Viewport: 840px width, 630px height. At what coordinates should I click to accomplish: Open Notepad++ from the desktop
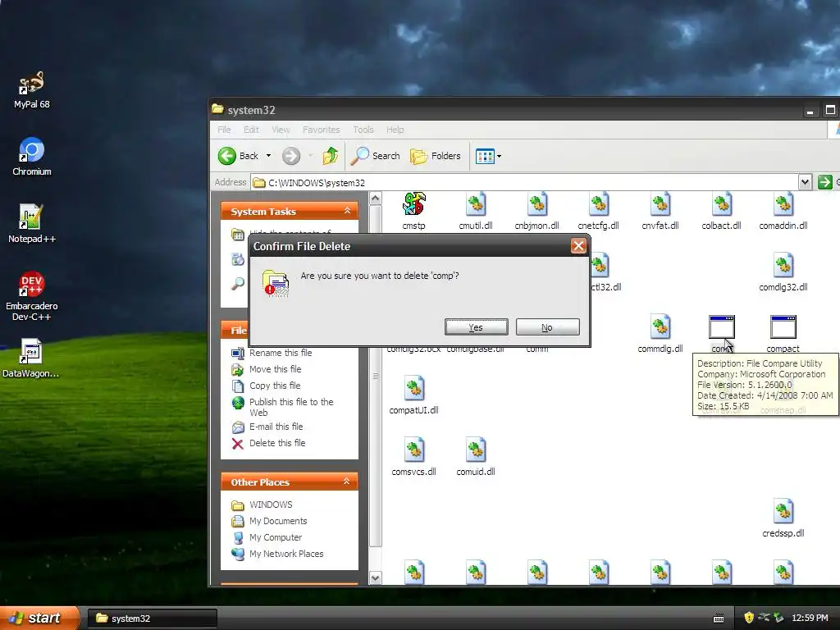pyautogui.click(x=32, y=224)
